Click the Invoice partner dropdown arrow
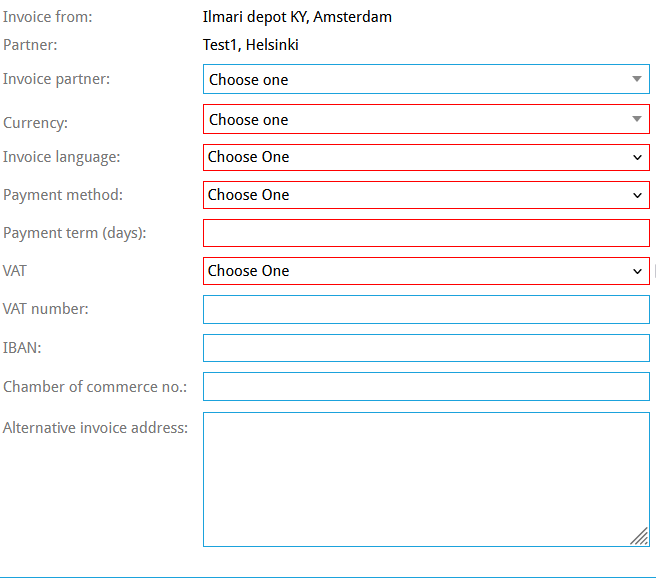This screenshot has height=580, width=656. [637, 79]
